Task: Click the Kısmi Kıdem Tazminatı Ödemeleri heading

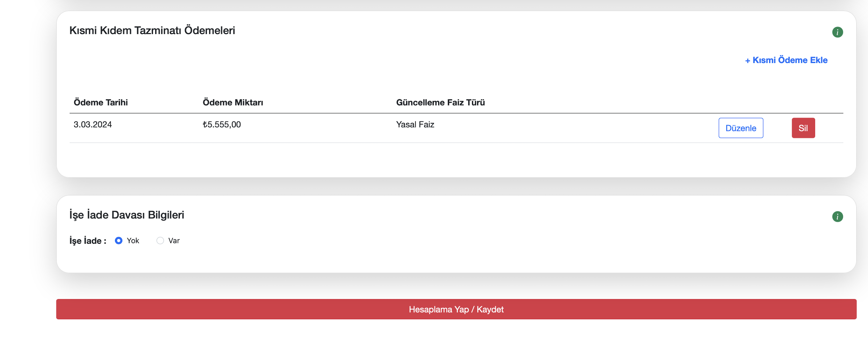Action: (x=152, y=31)
